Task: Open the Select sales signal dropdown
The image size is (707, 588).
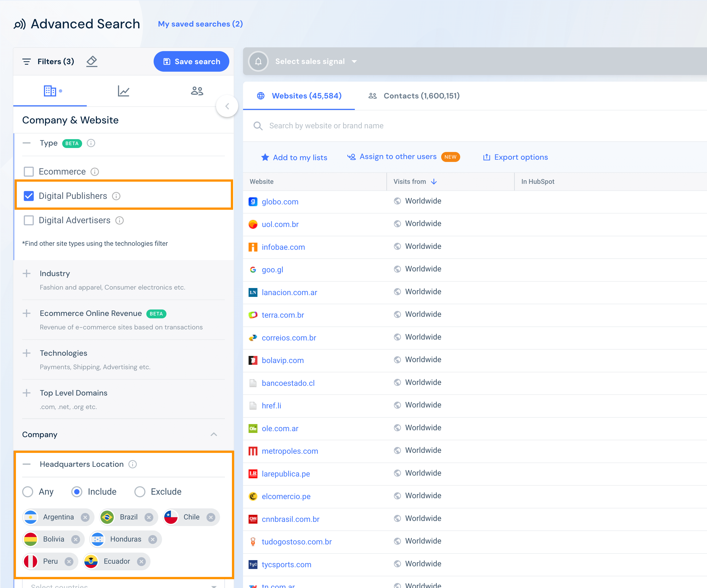Action: [316, 61]
